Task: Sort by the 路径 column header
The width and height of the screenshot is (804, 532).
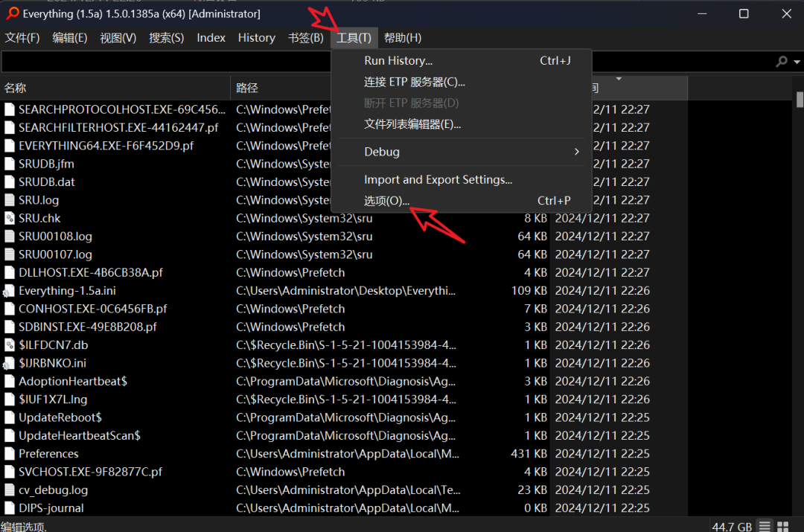Action: tap(281, 88)
